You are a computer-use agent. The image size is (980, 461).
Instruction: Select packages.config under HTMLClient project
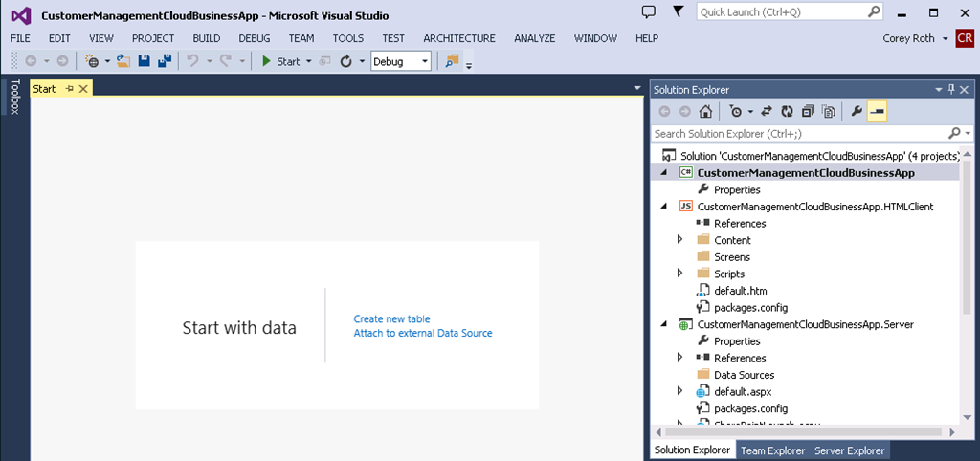742,307
